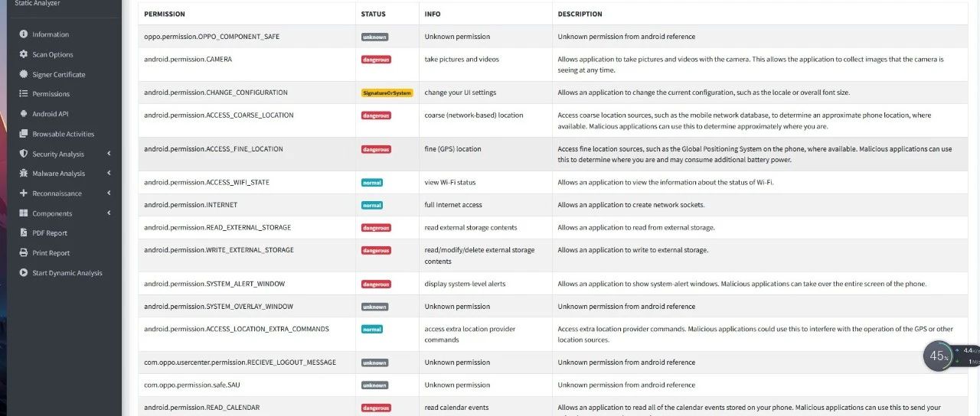980x416 pixels.
Task: Expand the Security Analysis submenu arrow
Action: coord(109,154)
